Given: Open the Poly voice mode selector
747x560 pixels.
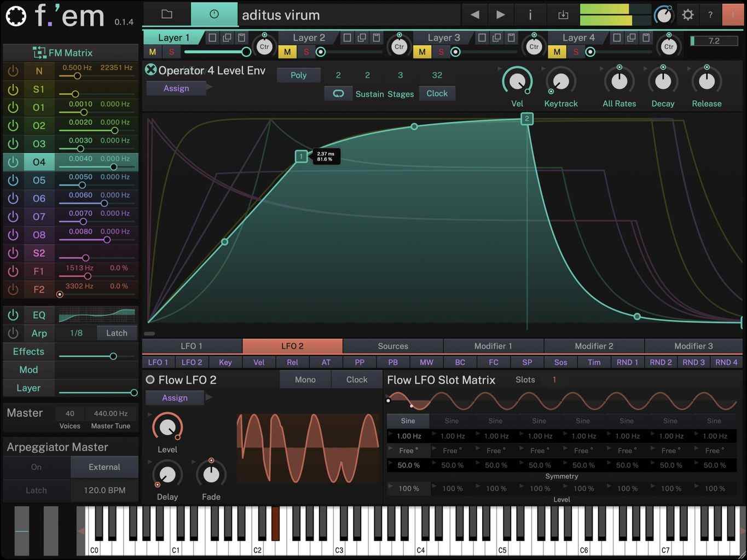Looking at the screenshot, I should click(x=298, y=75).
